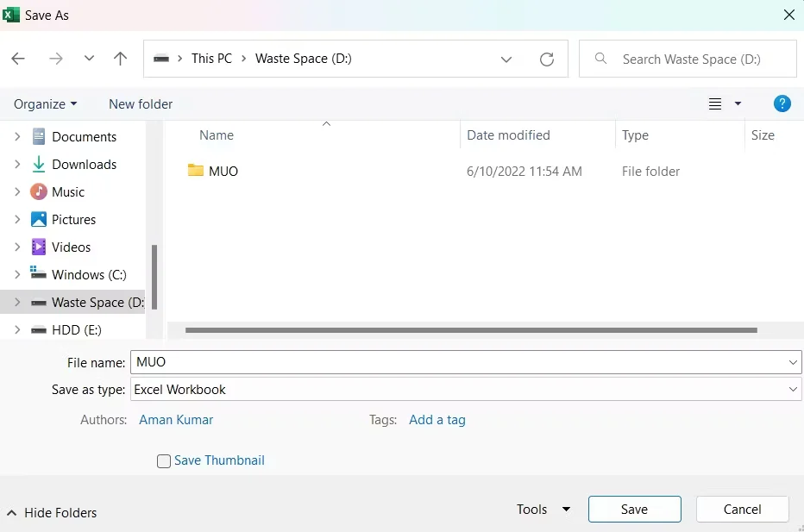Expand the Documents tree item
The width and height of the screenshot is (804, 532).
coord(16,136)
